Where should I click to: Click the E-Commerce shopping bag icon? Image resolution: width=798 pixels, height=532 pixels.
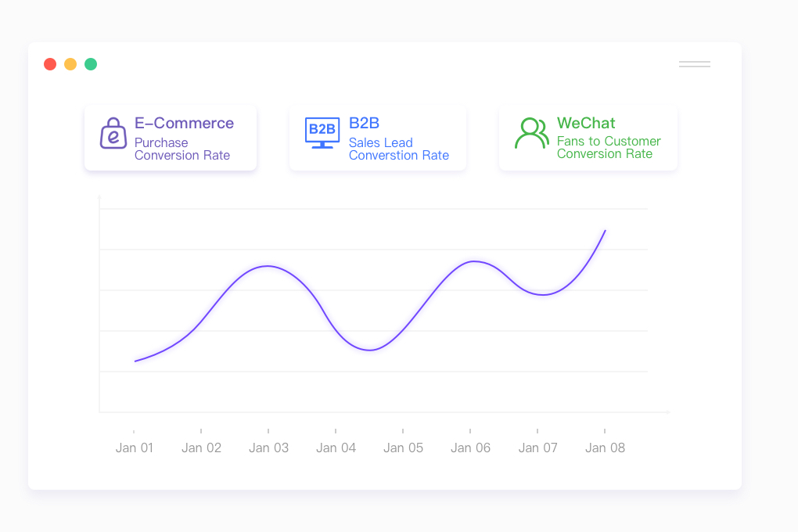[x=113, y=134]
